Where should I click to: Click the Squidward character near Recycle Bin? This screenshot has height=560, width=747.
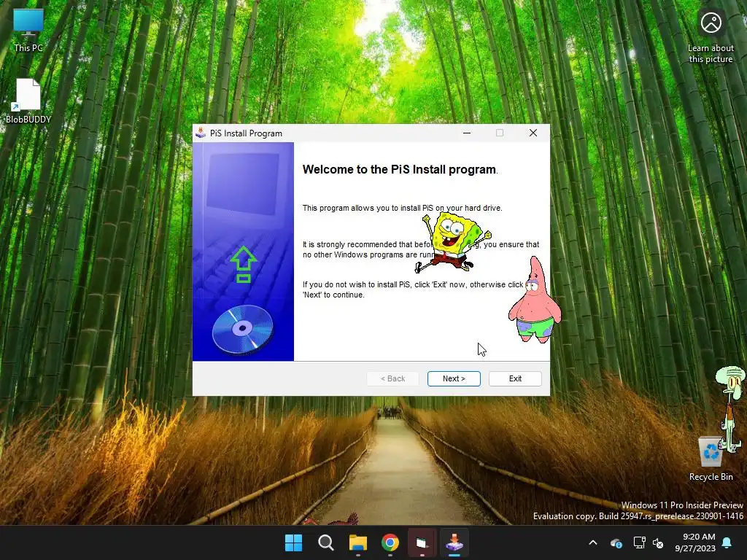point(730,410)
